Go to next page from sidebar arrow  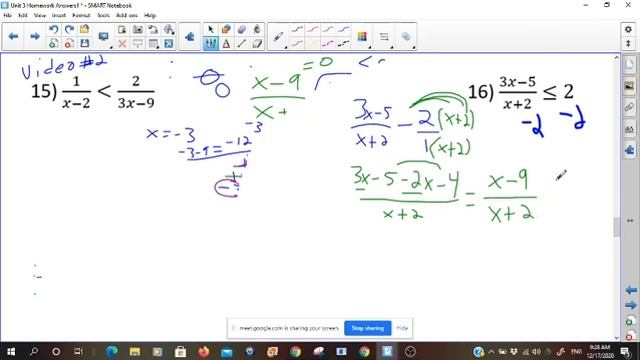coord(631,305)
